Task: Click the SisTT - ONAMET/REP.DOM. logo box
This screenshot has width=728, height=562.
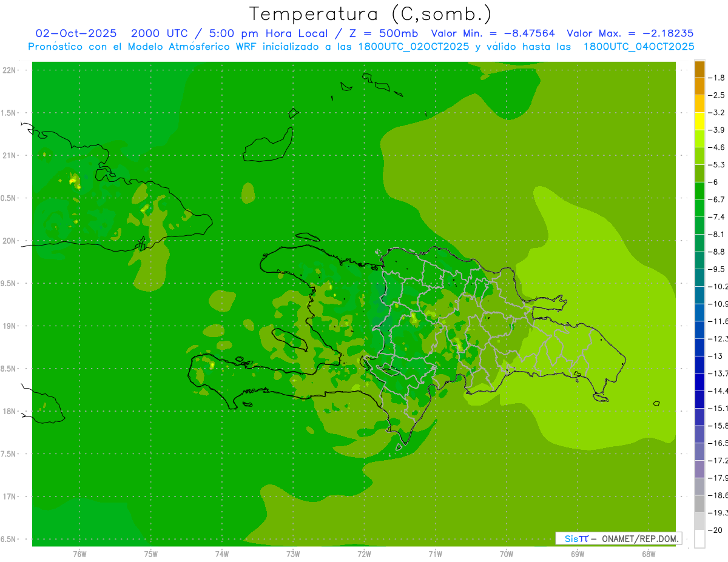Action: tap(619, 538)
